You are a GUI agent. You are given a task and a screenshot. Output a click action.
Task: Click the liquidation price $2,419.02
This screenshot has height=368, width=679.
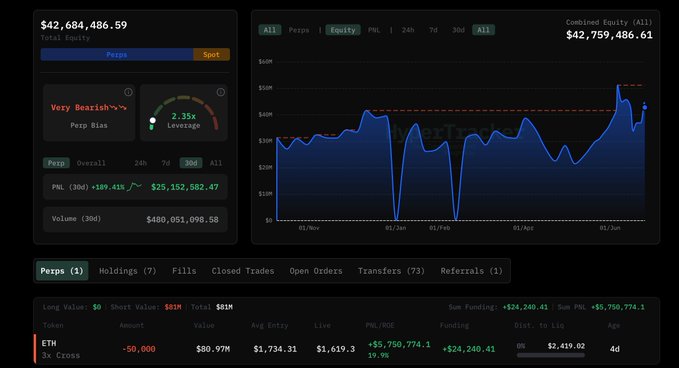pyautogui.click(x=566, y=346)
